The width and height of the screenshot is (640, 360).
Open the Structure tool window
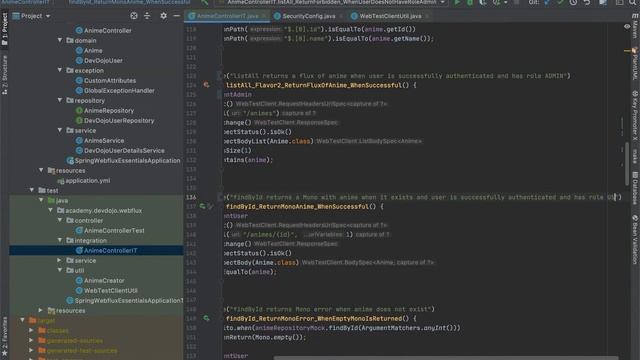tap(4, 75)
